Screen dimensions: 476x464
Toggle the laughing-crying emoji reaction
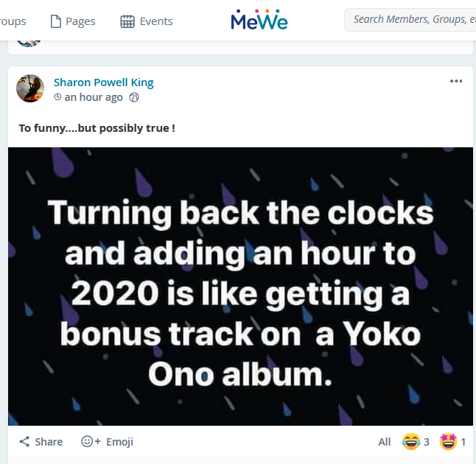(410, 442)
